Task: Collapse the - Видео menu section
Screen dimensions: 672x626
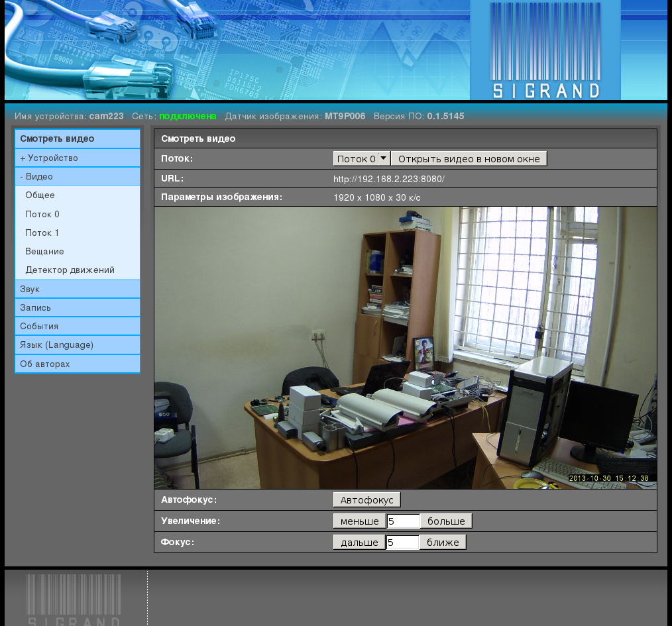Action: tap(78, 176)
